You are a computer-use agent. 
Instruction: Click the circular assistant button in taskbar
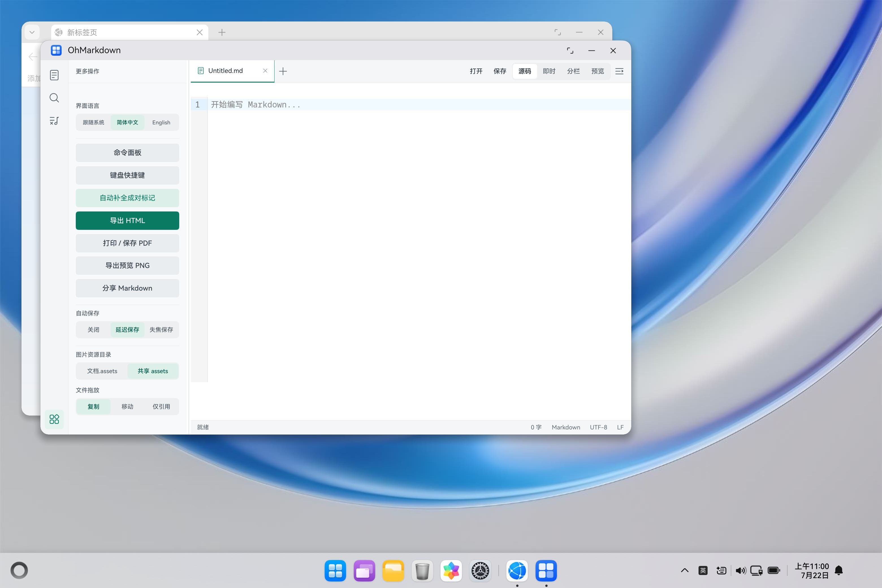19,570
